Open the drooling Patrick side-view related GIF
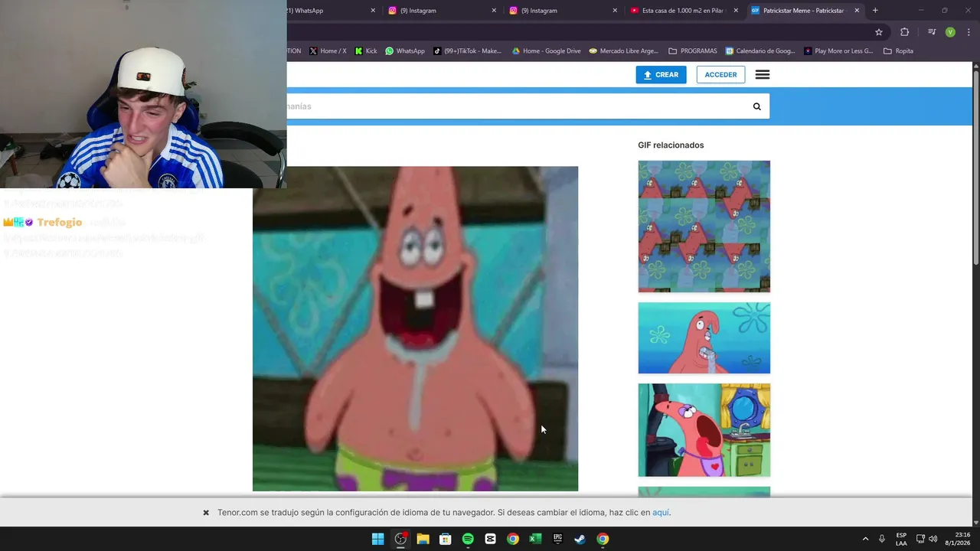The width and height of the screenshot is (980, 551). pos(704,338)
